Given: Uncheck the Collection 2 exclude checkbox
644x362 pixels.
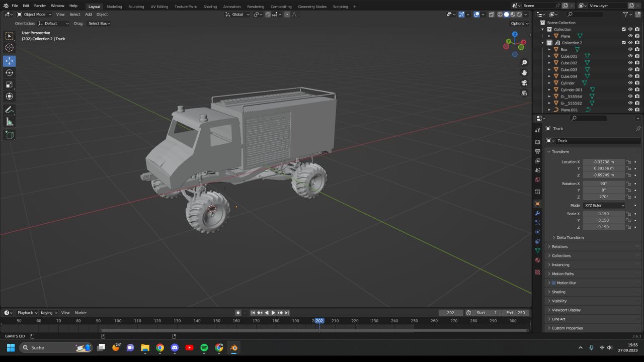Looking at the screenshot, I should [x=624, y=43].
